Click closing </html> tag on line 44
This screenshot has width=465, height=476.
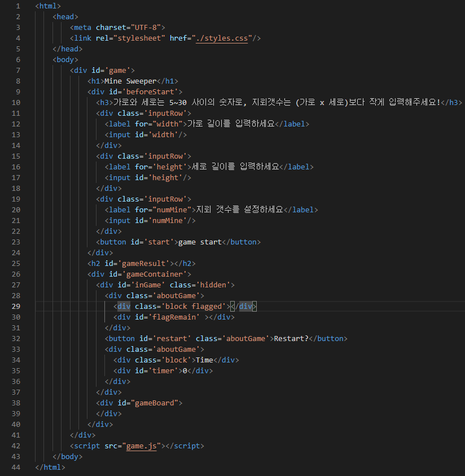pos(50,467)
